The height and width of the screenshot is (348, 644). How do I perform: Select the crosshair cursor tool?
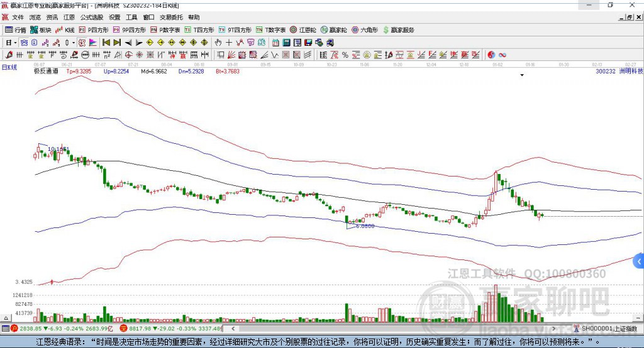(229, 43)
